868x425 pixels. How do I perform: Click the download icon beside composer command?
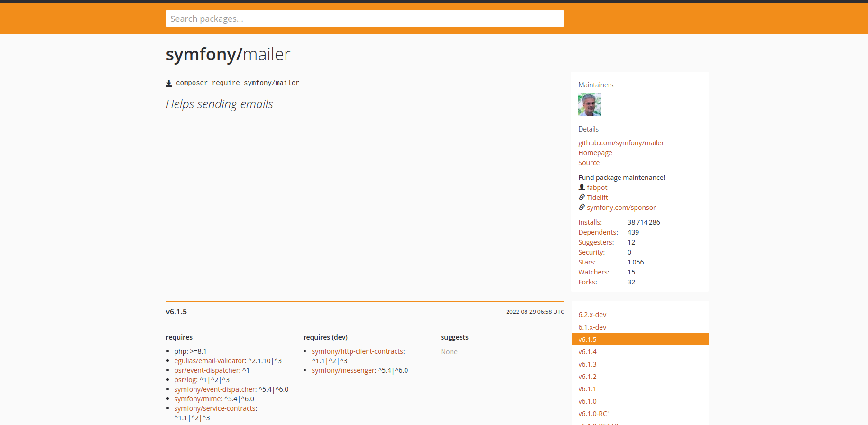click(169, 84)
